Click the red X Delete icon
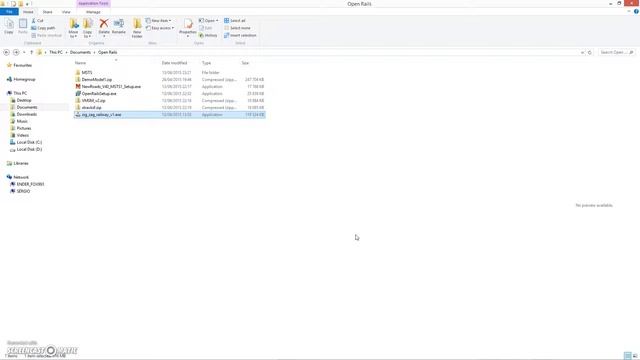The image size is (640, 360). 104,23
